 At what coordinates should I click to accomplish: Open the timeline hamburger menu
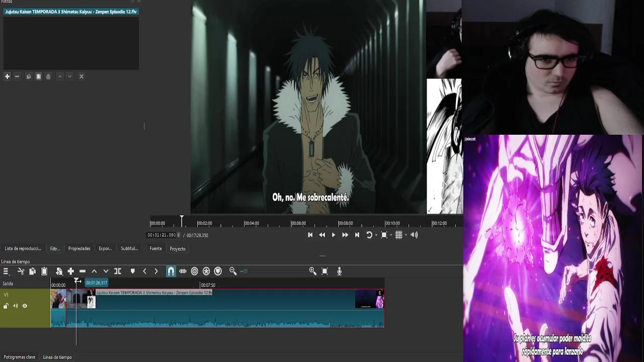pos(6,271)
